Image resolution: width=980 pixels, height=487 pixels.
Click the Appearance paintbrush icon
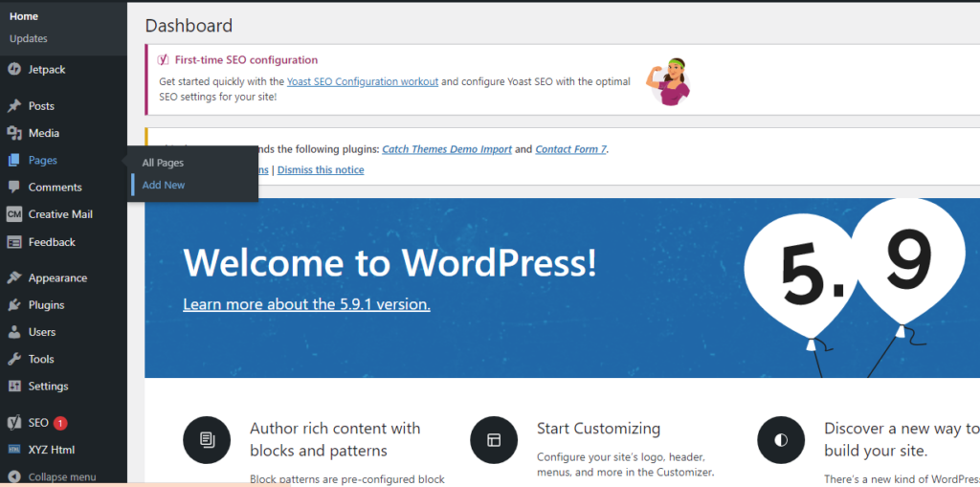13,277
